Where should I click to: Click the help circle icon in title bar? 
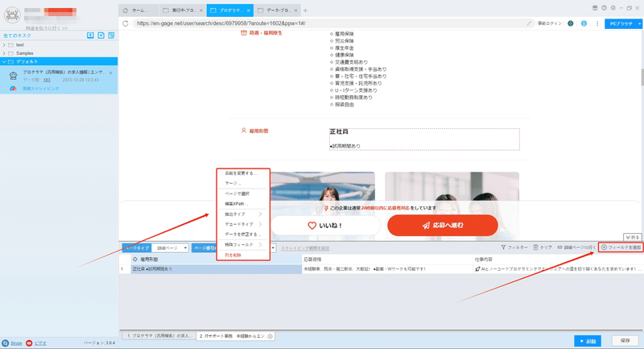click(604, 8)
